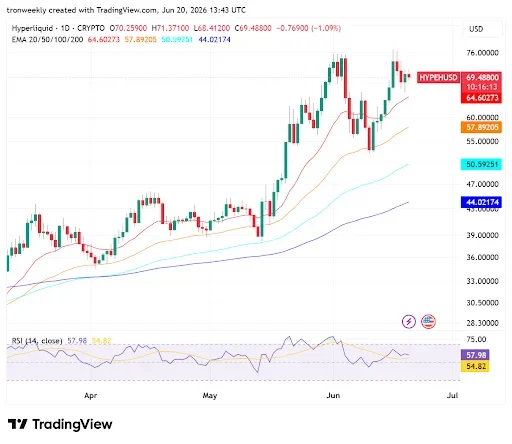Click the TradingView logo at bottom
512x444 pixels.
[60, 424]
